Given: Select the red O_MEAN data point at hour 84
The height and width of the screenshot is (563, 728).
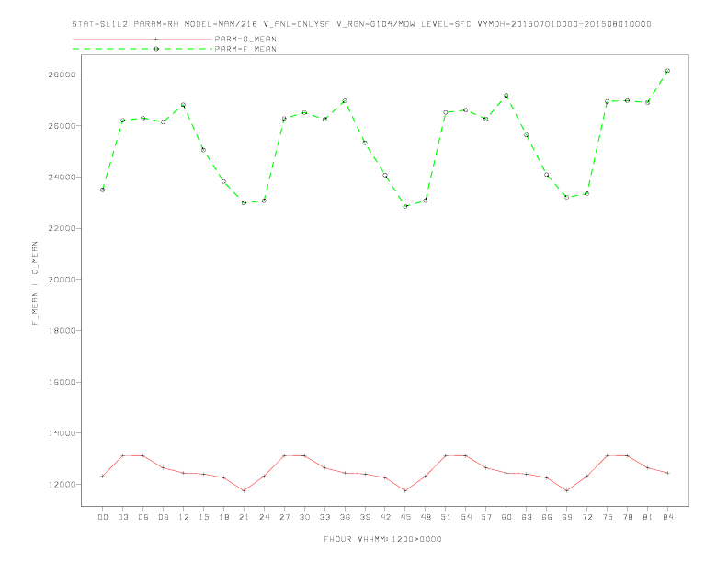Looking at the screenshot, I should point(667,473).
